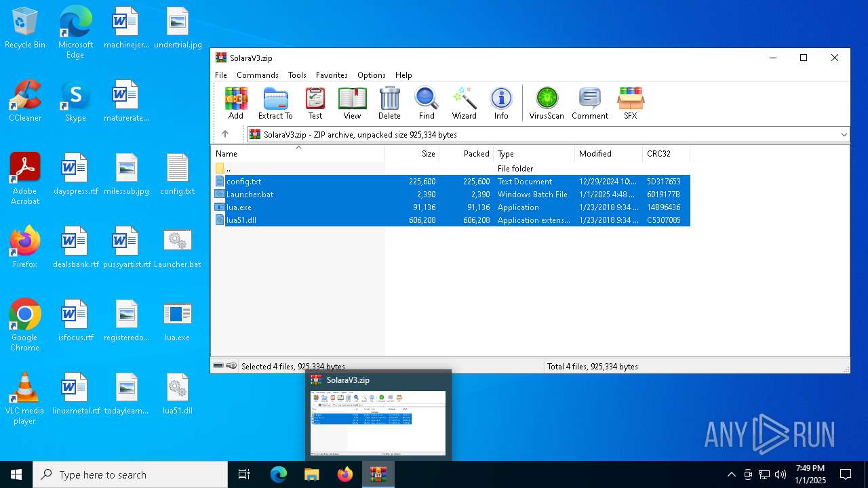Click the Extract To toolbar icon
868x488 pixels.
pyautogui.click(x=275, y=104)
